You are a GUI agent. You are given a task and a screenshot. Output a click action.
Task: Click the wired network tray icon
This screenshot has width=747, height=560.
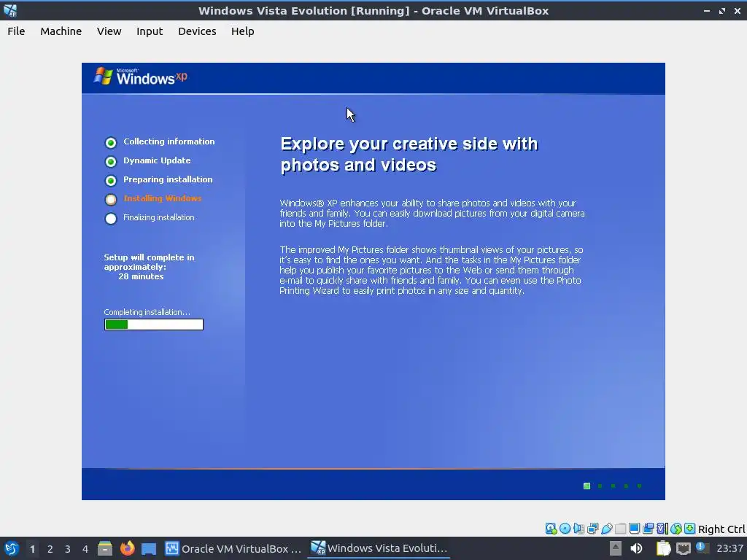(x=683, y=548)
